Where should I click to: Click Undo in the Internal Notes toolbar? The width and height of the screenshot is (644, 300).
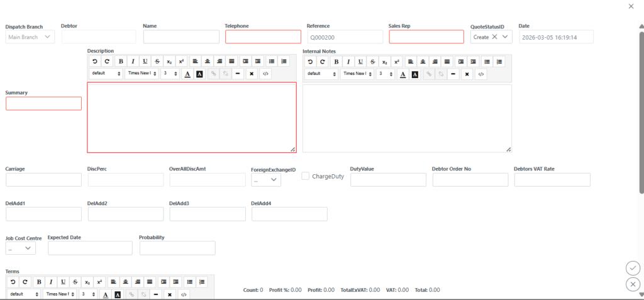point(310,62)
